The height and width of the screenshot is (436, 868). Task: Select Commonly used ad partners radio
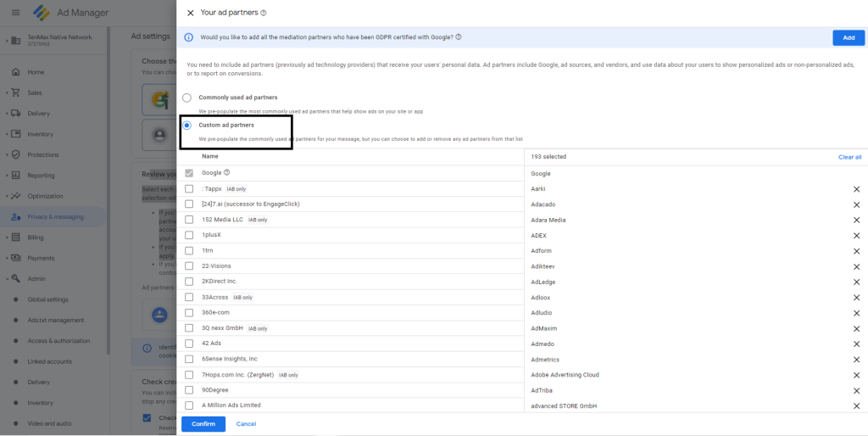coord(187,98)
